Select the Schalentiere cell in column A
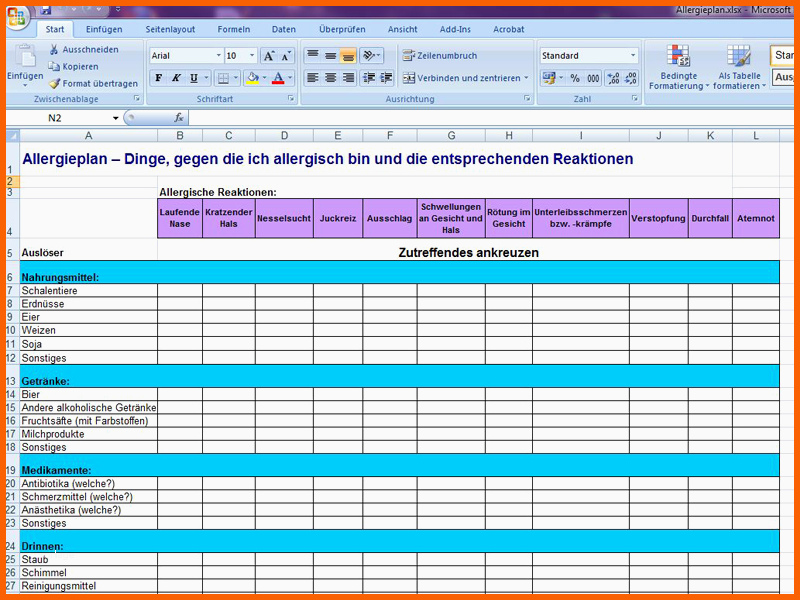This screenshot has height=600, width=800. pyautogui.click(x=88, y=290)
